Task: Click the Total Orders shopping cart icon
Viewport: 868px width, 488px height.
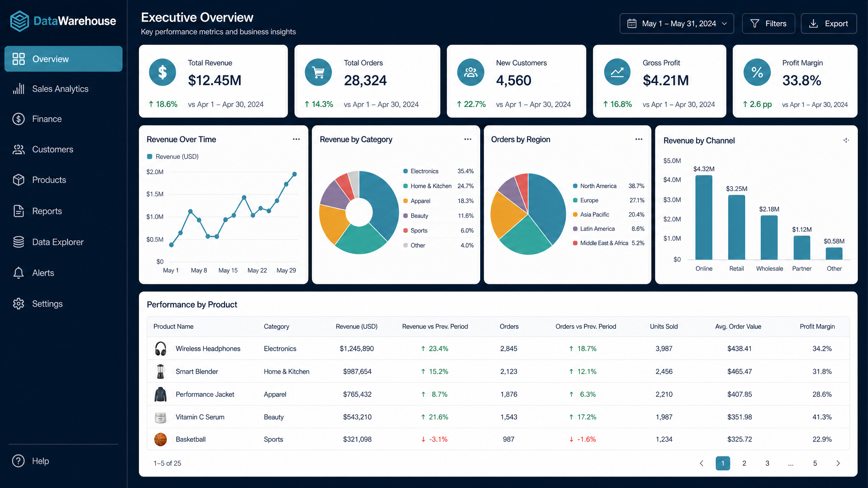Action: click(318, 72)
